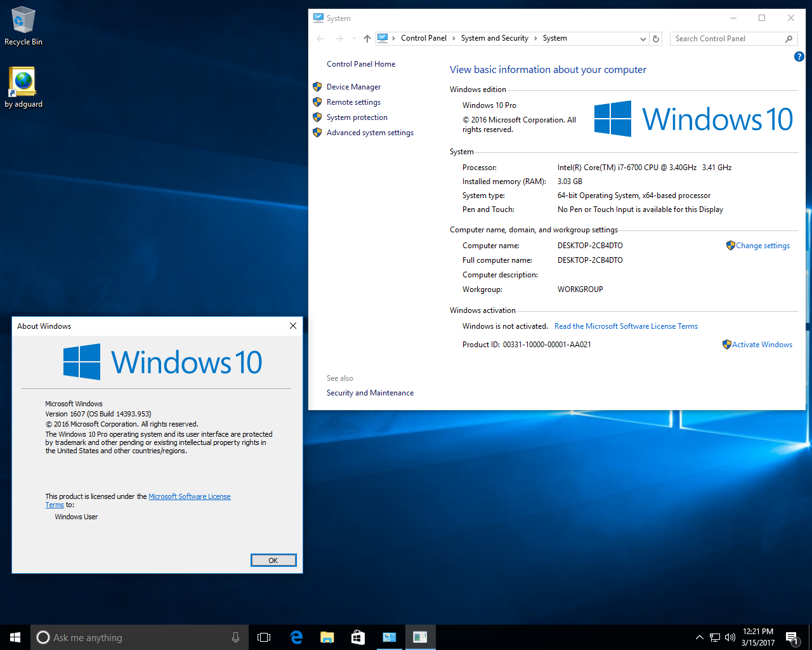Click the network icon in the system tray
812x650 pixels.
tap(715, 637)
